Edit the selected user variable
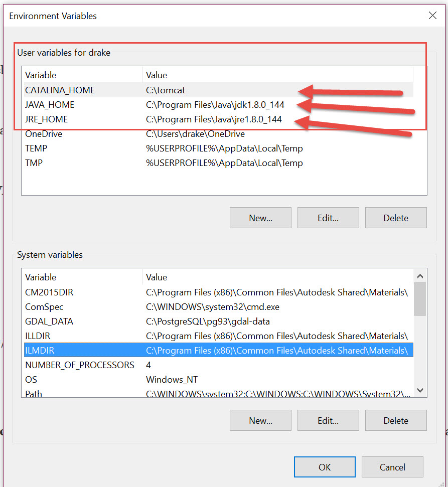Image resolution: width=448 pixels, height=487 pixels. coord(328,218)
